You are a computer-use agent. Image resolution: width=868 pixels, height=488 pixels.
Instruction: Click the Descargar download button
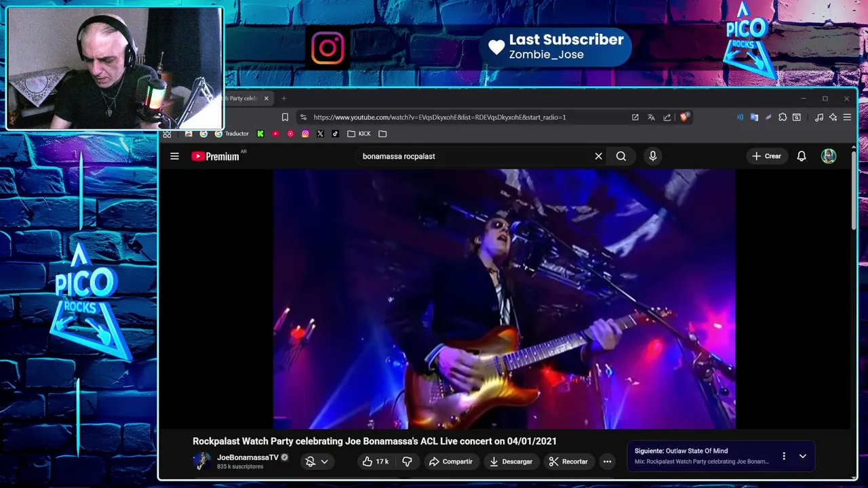tap(511, 462)
